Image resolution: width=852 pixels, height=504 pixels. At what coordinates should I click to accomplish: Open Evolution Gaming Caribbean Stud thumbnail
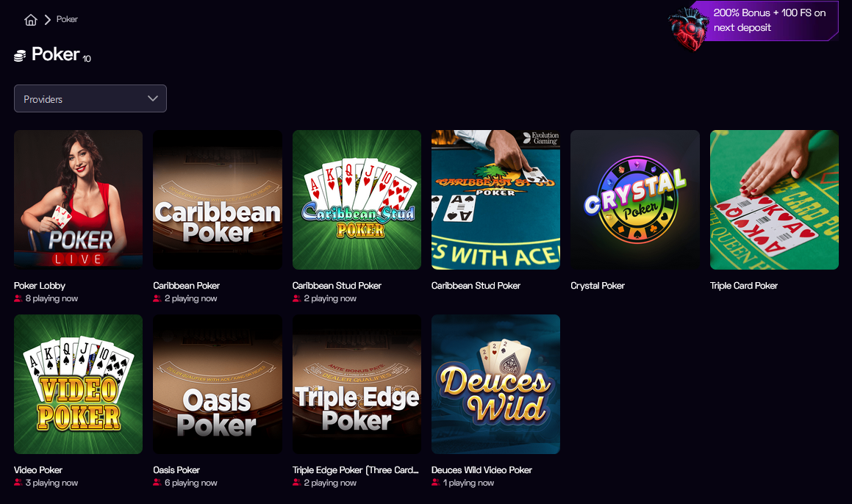coord(495,199)
